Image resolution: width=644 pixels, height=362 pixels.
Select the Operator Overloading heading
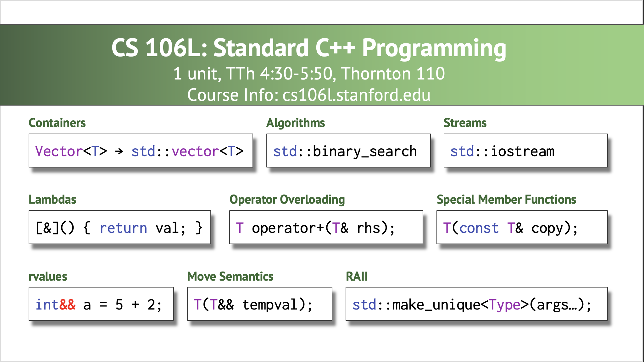(287, 199)
